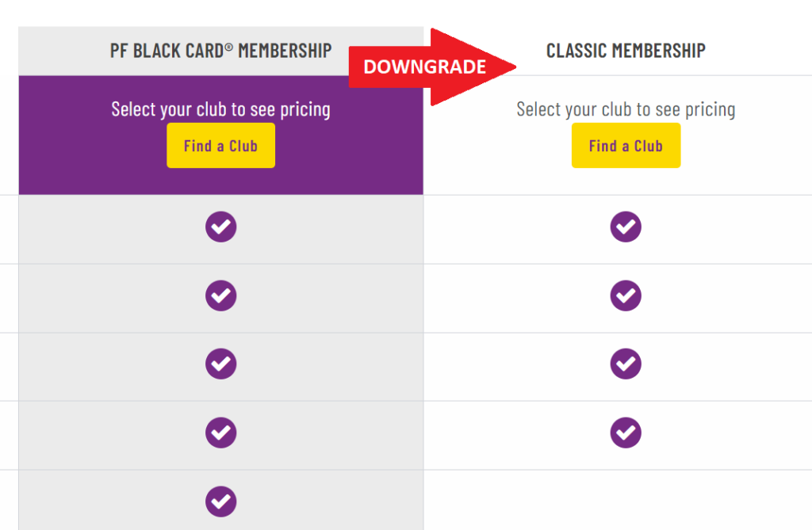The height and width of the screenshot is (530, 812).
Task: Click Classic 'Select your club' text
Action: 626,109
